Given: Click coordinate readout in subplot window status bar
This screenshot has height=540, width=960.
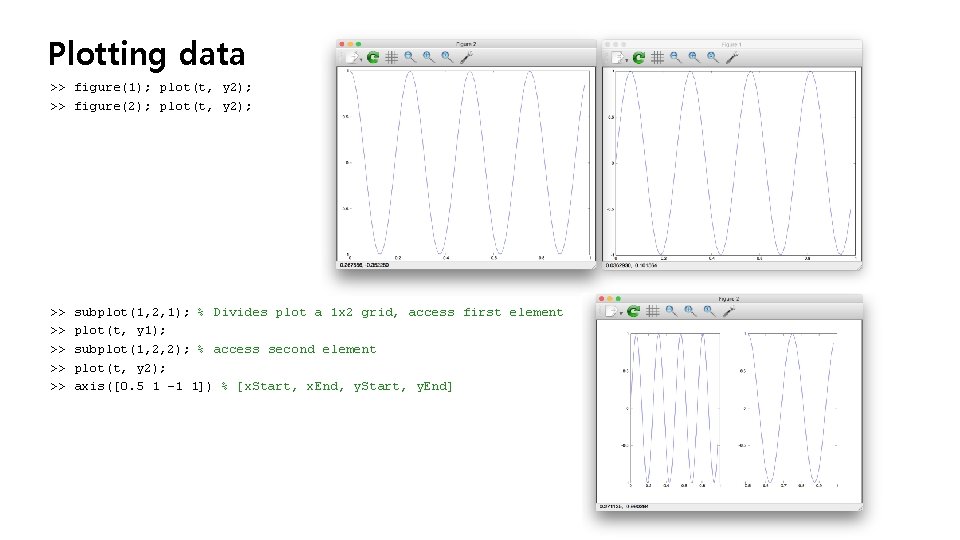Looking at the screenshot, I should 624,506.
